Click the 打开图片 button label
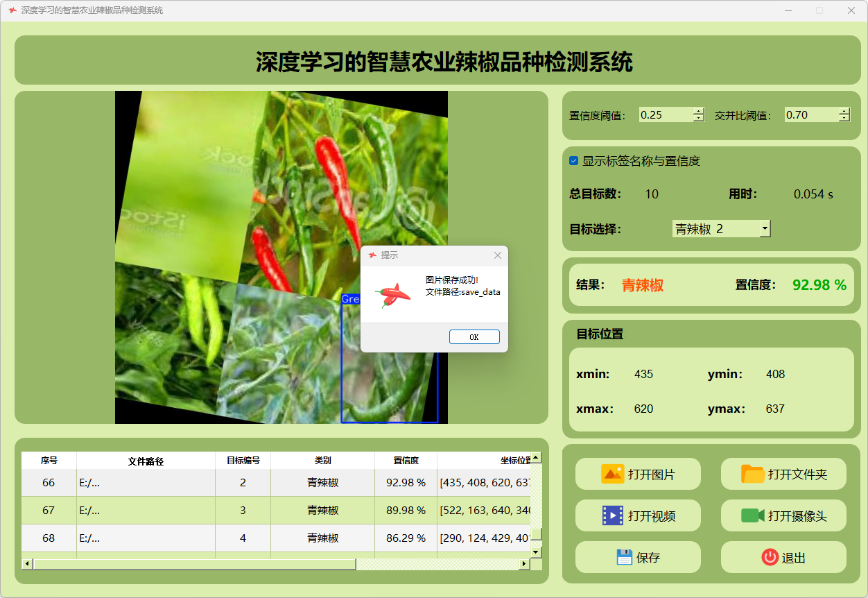 coord(652,475)
